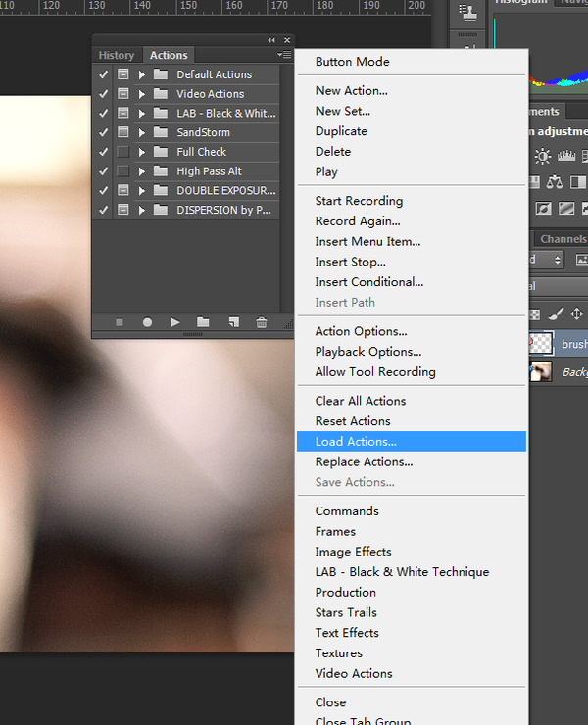
Task: Click the play selection triangle icon
Action: tap(174, 322)
